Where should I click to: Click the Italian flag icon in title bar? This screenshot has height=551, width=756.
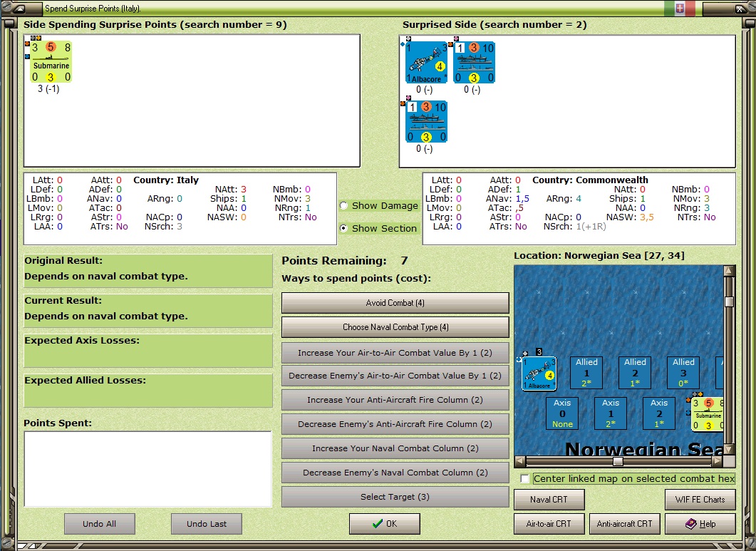pyautogui.click(x=679, y=9)
